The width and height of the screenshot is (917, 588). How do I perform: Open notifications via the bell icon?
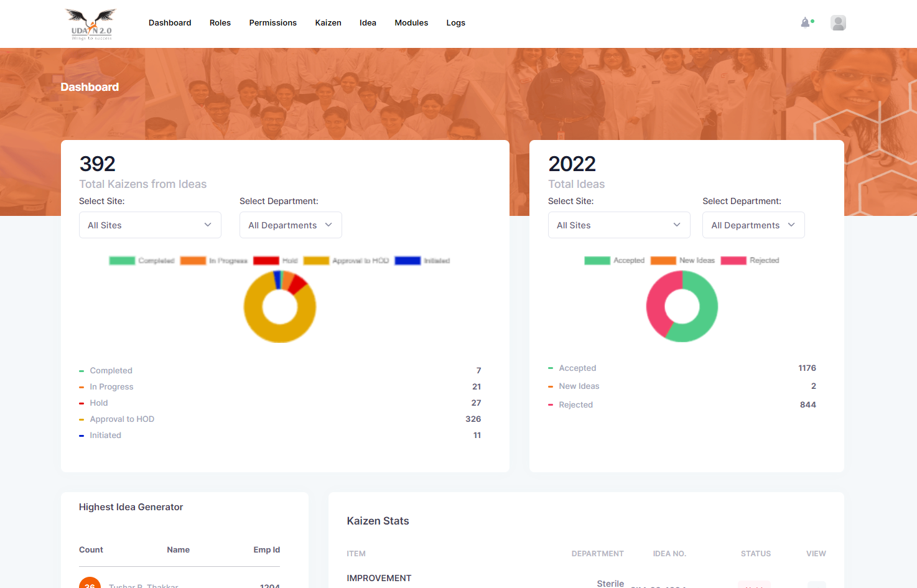[805, 22]
